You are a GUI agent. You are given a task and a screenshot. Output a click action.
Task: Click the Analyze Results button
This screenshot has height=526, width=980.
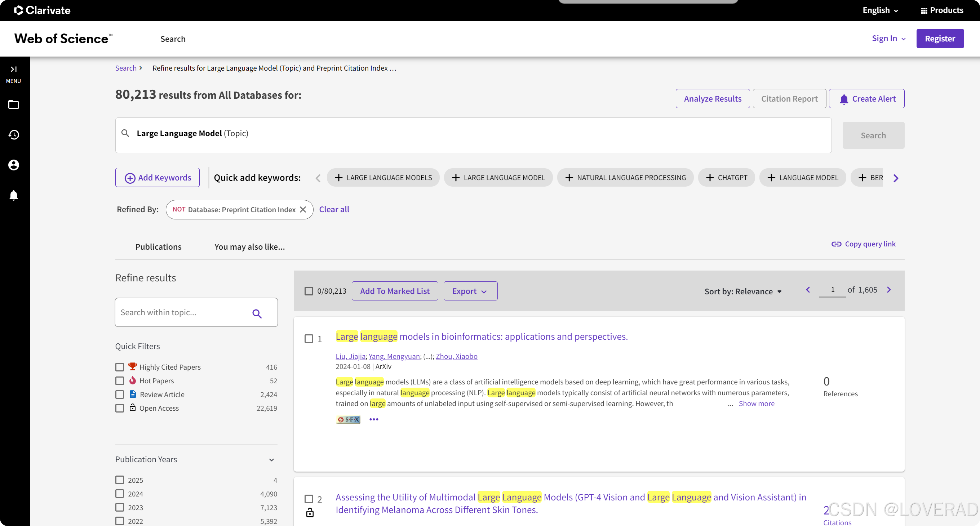point(712,99)
